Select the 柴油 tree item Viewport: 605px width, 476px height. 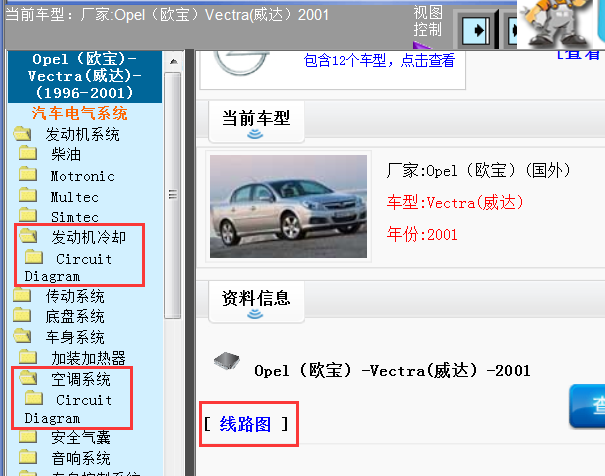point(66,154)
